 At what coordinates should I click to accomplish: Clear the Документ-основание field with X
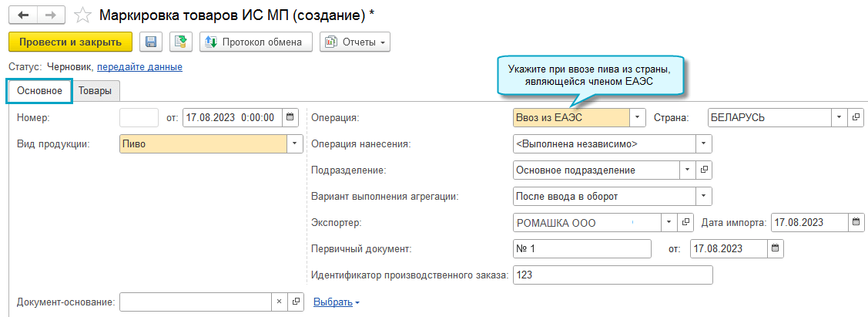tap(280, 302)
